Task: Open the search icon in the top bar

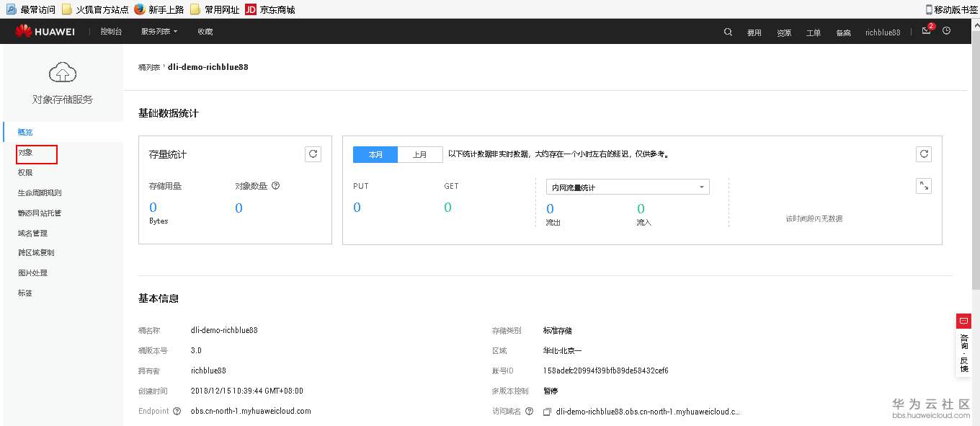Action: pyautogui.click(x=727, y=32)
